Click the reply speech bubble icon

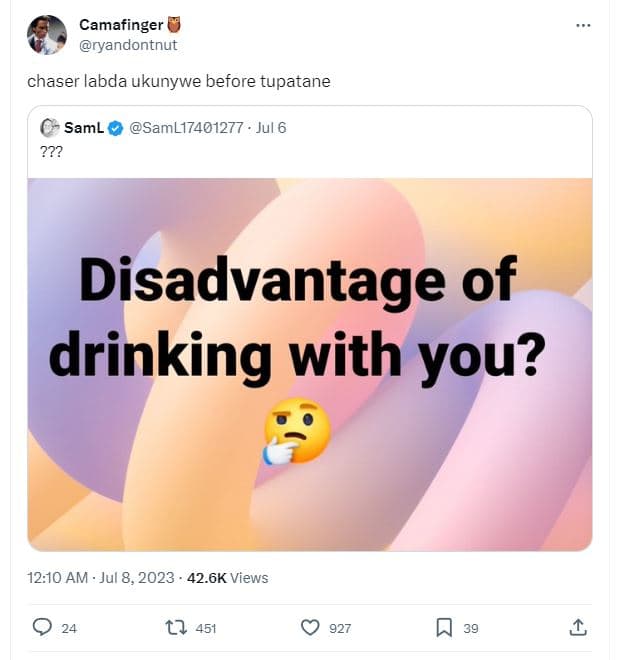coord(42,627)
